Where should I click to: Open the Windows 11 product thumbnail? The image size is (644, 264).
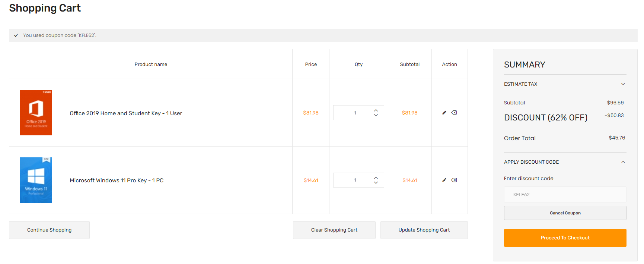pyautogui.click(x=36, y=180)
